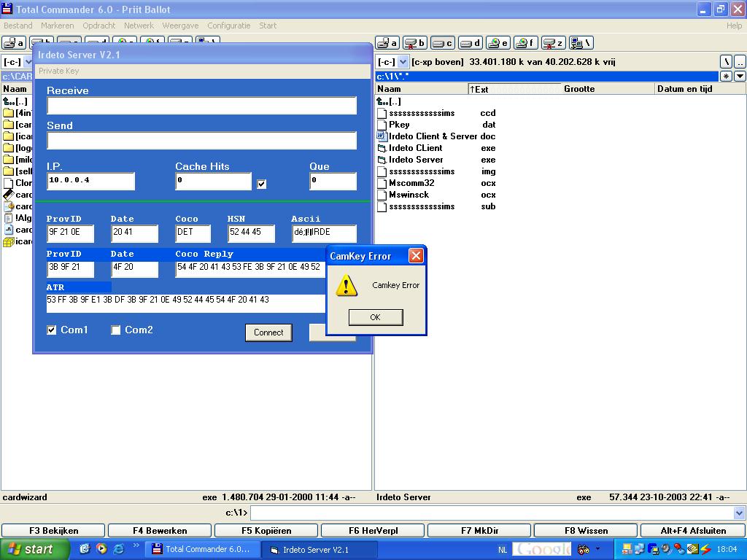Select drive a in the left panel drive bar

tap(13, 43)
